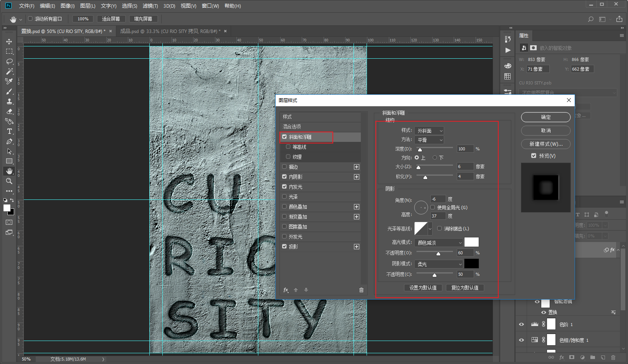This screenshot has width=628, height=364.
Task: Select the 下 direction radio button
Action: 435,158
